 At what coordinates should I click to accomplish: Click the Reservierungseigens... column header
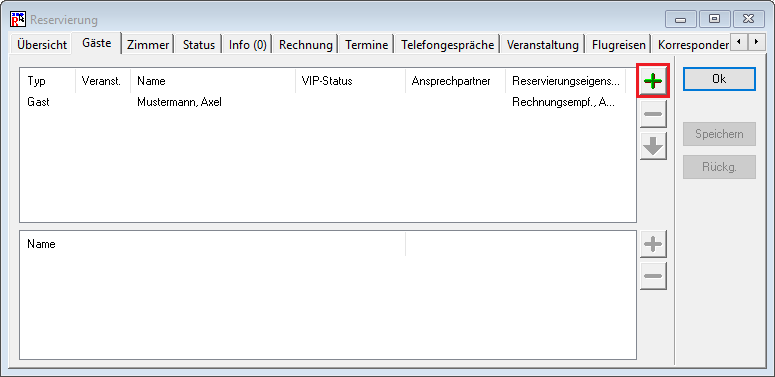[x=565, y=81]
